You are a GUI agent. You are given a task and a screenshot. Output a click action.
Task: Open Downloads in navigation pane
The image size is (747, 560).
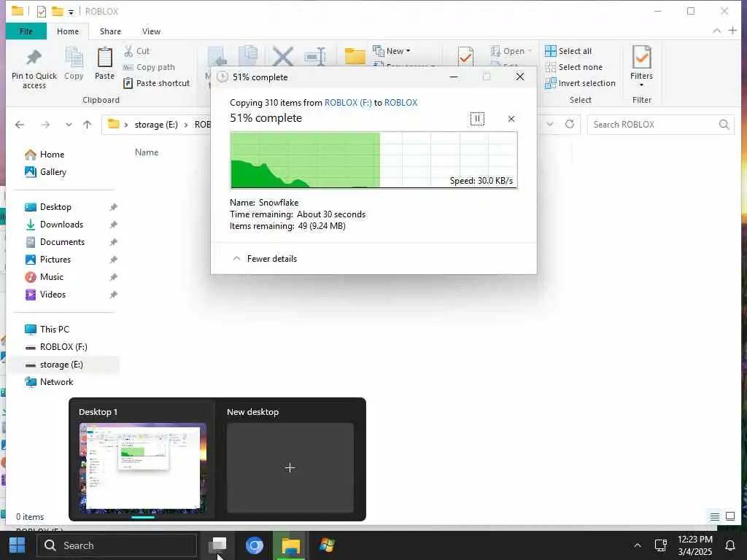(54, 225)
